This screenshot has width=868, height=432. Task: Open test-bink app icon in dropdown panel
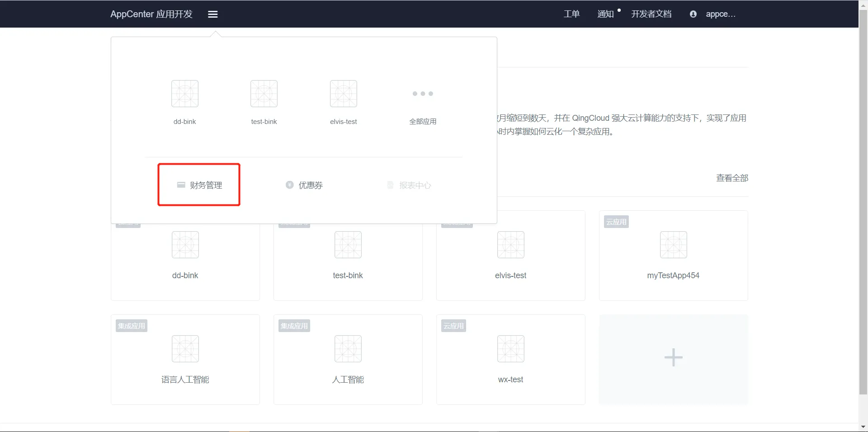point(264,94)
